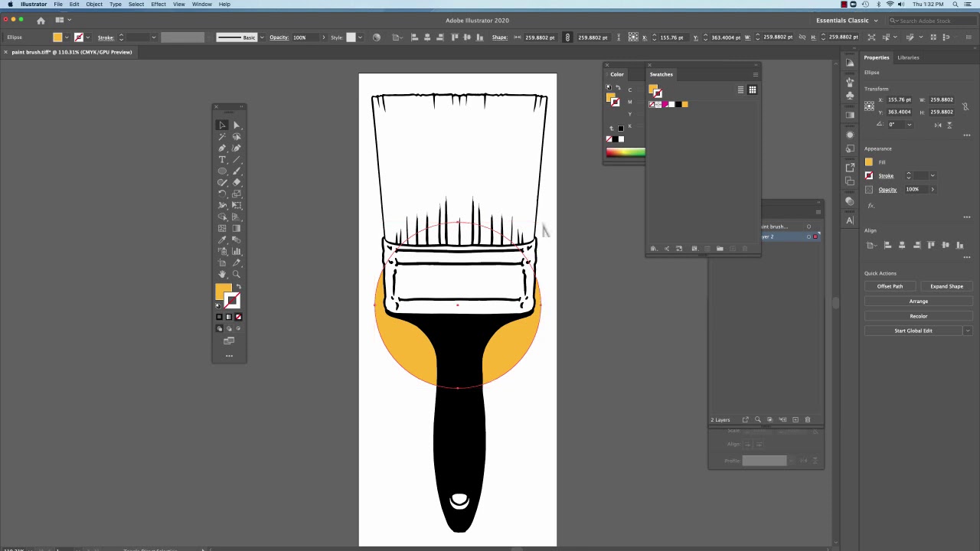Click the Expand Shape button
Screen dimensions: 980x551
tap(946, 286)
